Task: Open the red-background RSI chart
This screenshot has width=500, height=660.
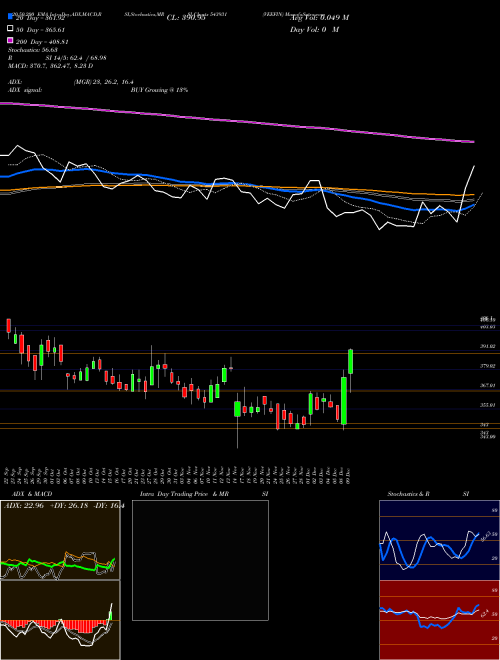Action: click(439, 620)
